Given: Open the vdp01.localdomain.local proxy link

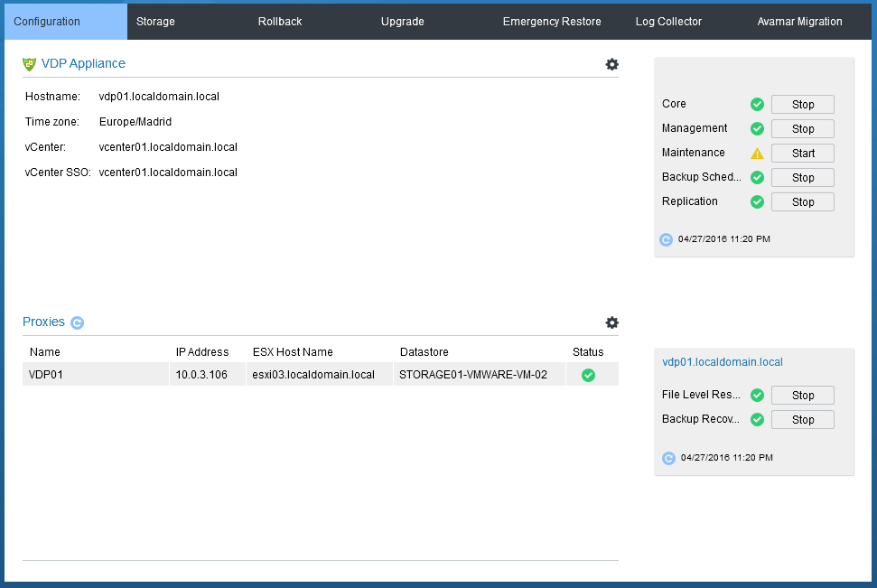Looking at the screenshot, I should coord(722,362).
